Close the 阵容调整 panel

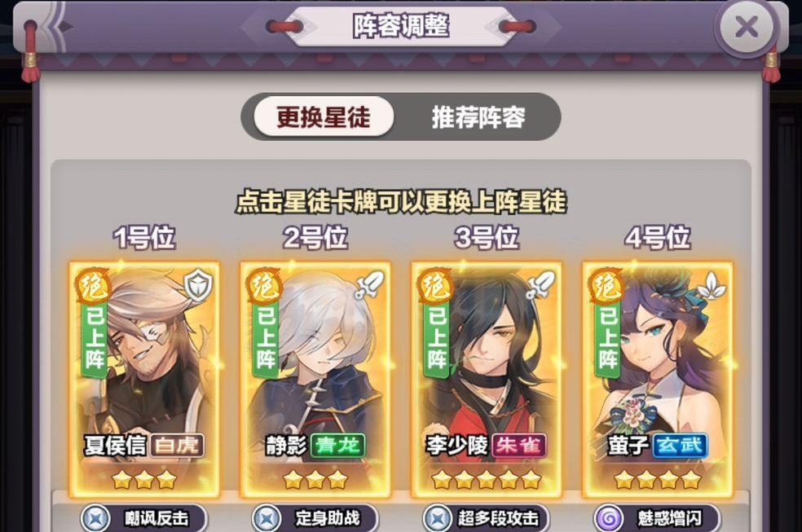pyautogui.click(x=747, y=27)
